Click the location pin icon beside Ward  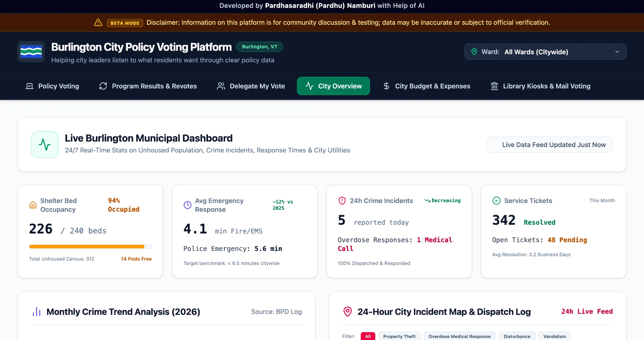[474, 52]
